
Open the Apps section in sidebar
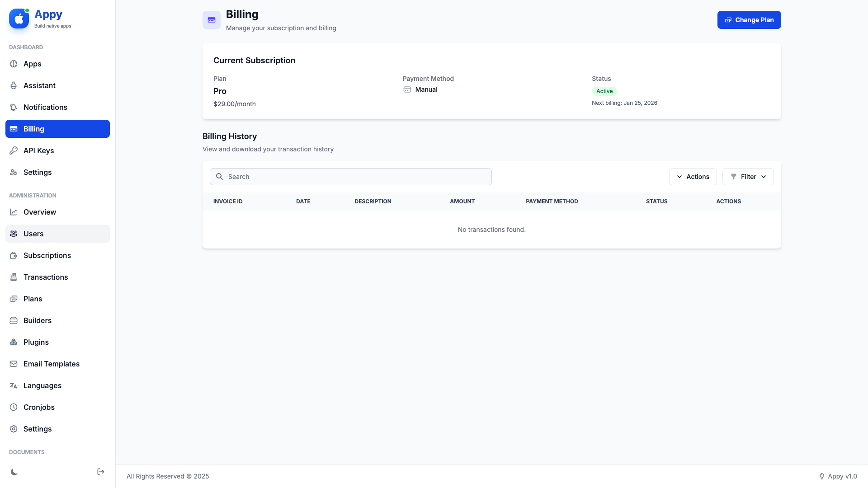[x=33, y=64]
